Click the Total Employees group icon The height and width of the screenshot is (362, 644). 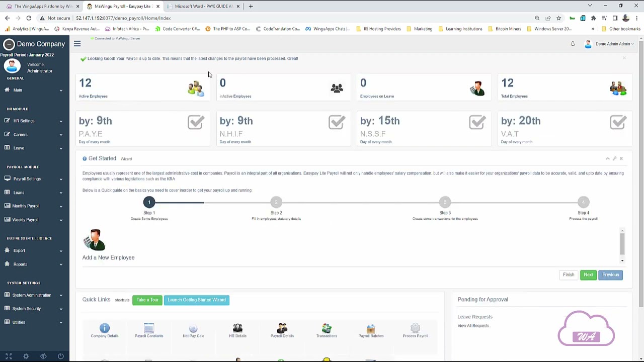(x=618, y=88)
